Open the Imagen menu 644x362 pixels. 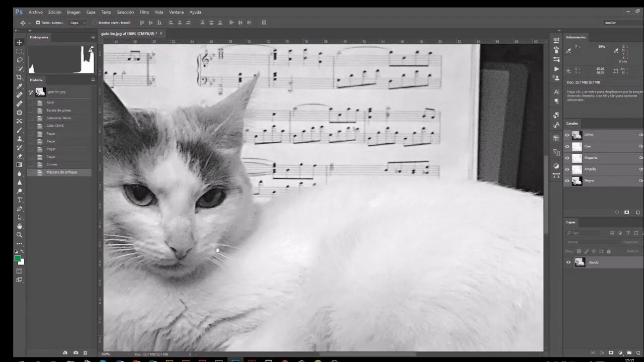[73, 12]
